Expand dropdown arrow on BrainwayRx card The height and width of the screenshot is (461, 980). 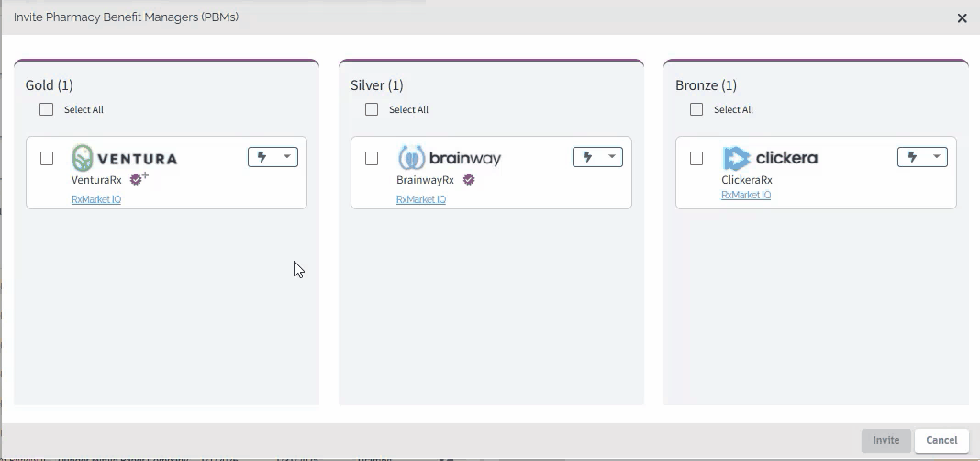click(612, 156)
